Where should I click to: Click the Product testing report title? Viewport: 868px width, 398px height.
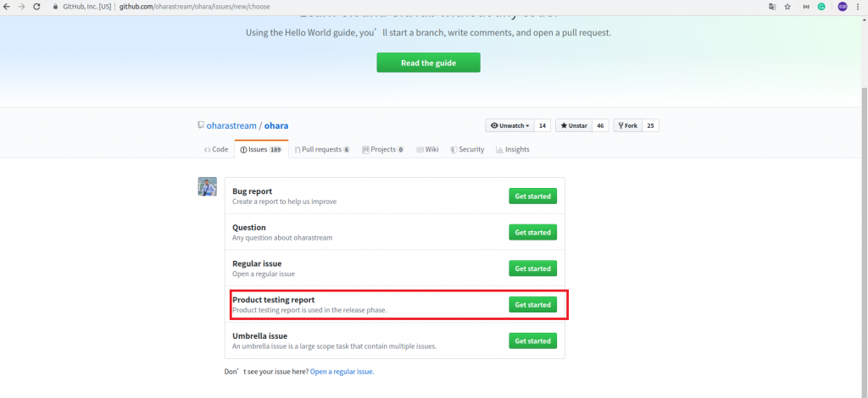coord(274,300)
